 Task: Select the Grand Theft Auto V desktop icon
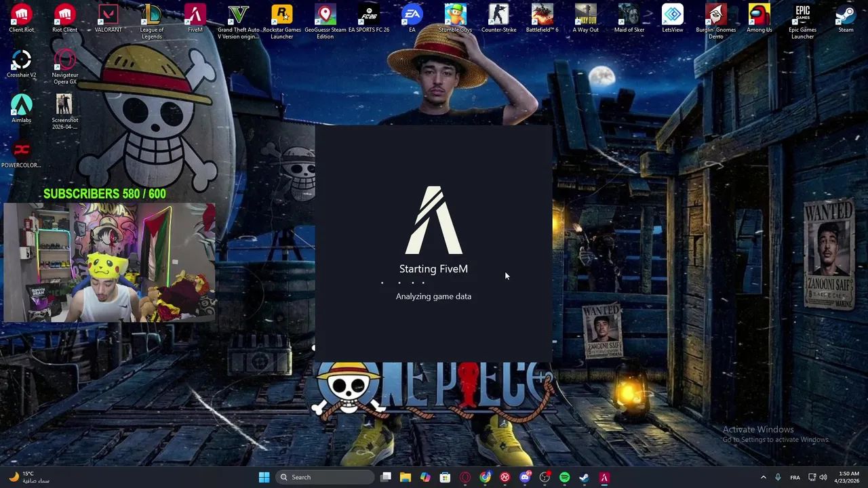[239, 22]
